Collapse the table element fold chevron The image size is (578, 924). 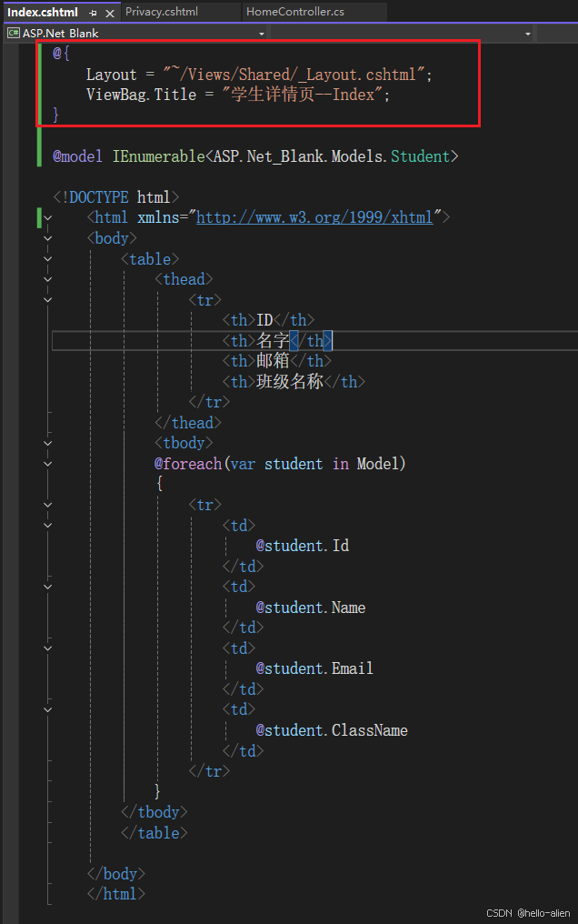tap(48, 259)
